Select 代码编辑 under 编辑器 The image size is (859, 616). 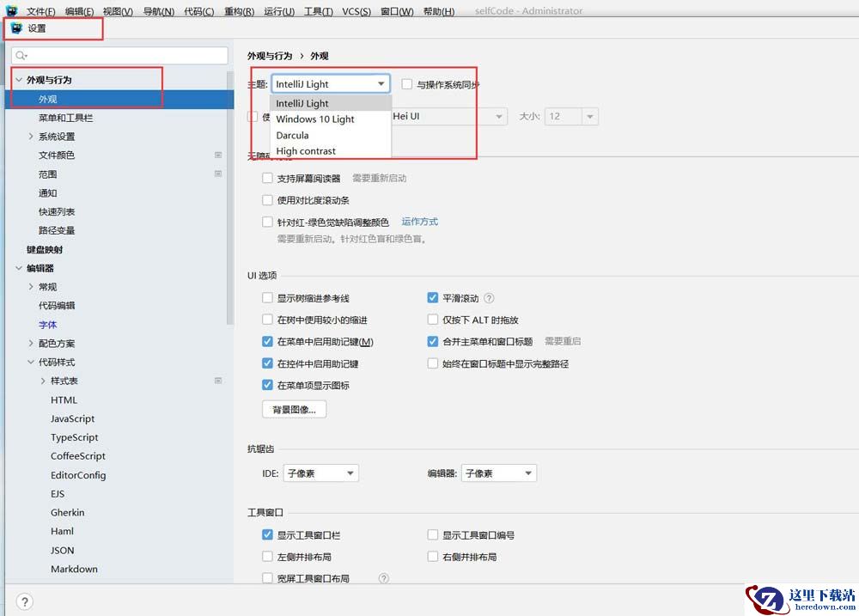[57, 305]
